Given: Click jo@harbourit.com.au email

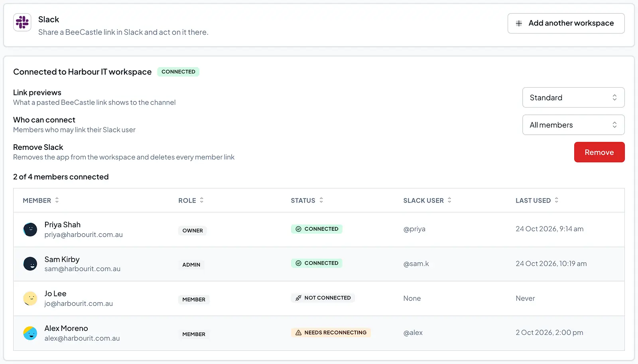Looking at the screenshot, I should pos(79,304).
